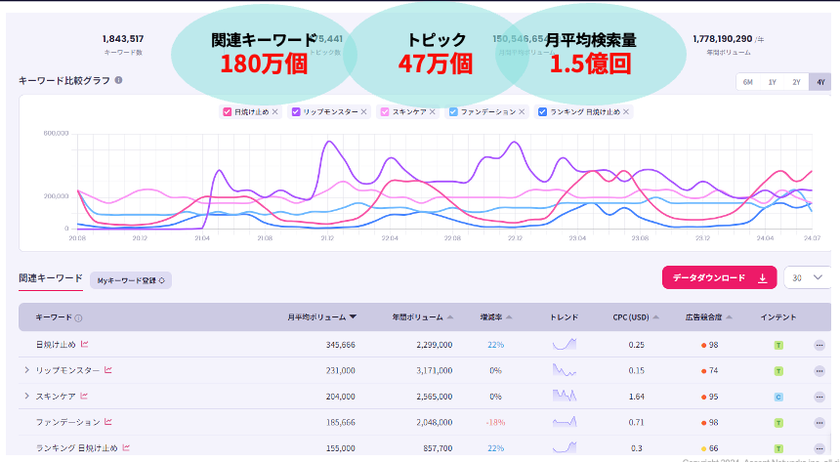840x462 pixels.
Task: Uncheck the 日焼け止め series checkbox
Action: [227, 112]
